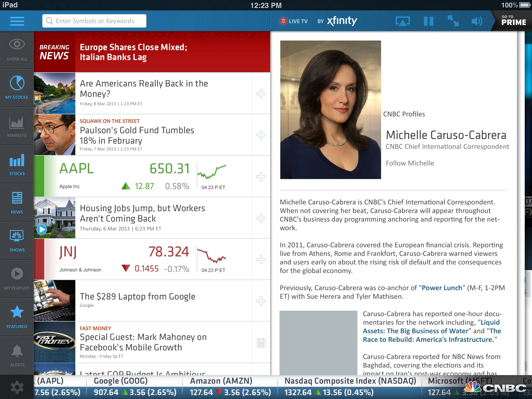Open 'Paulson's Gold Fund Tumbles' headline
The width and height of the screenshot is (532, 399).
click(x=137, y=135)
